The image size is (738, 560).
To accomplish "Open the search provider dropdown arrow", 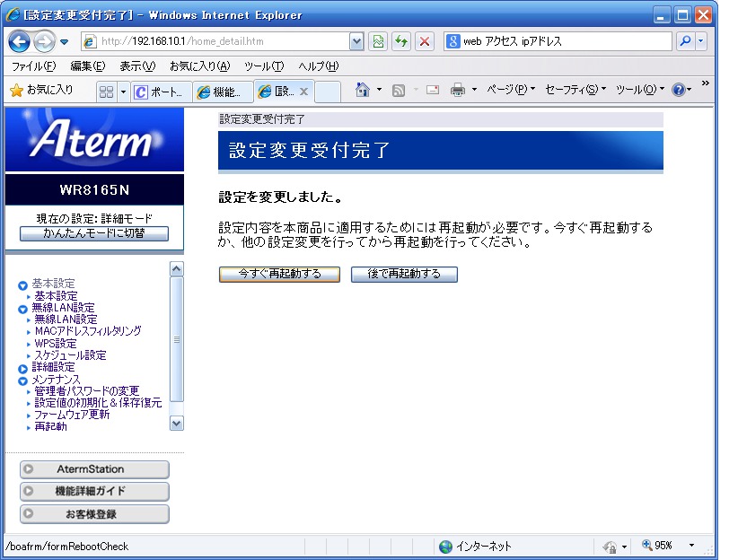I will (x=701, y=41).
